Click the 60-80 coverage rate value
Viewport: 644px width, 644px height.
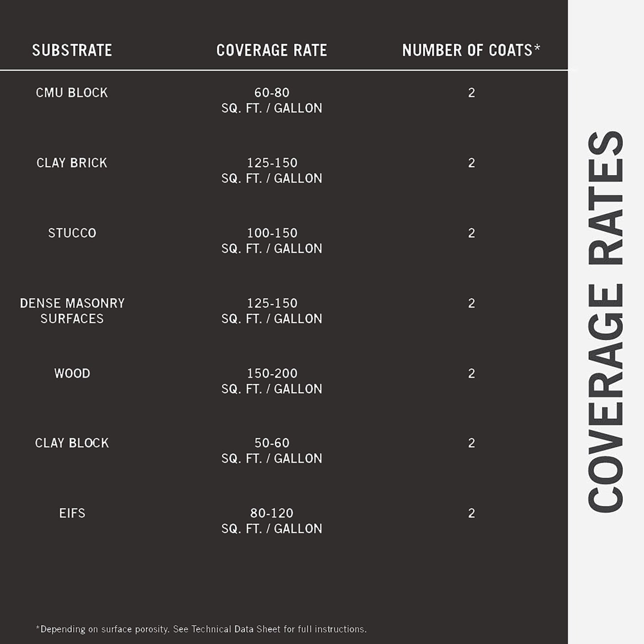coord(271,93)
